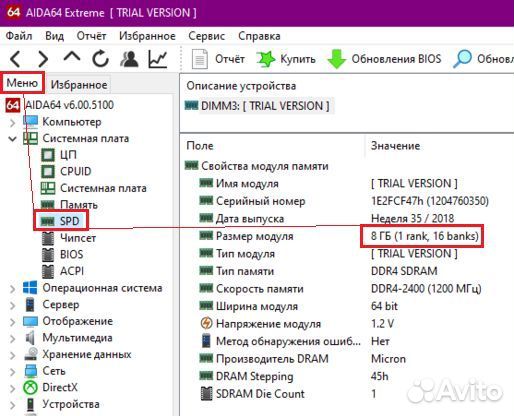Click the Windows logo icon for Операционная система
514x416 pixels.
(30, 288)
